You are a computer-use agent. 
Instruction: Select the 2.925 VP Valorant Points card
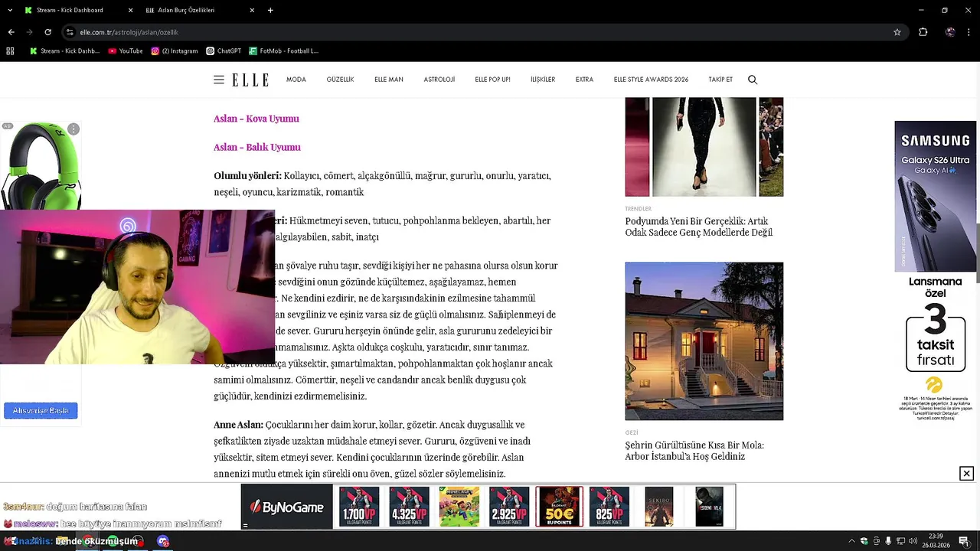509,507
